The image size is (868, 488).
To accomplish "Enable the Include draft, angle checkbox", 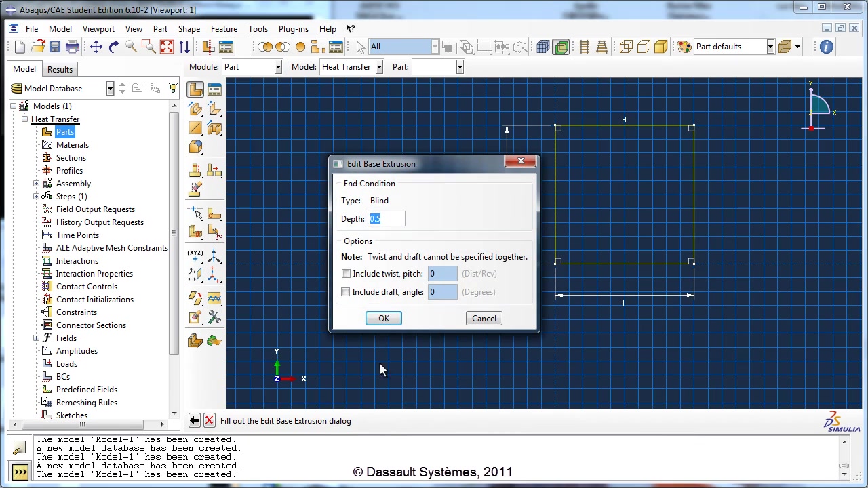I will click(346, 292).
